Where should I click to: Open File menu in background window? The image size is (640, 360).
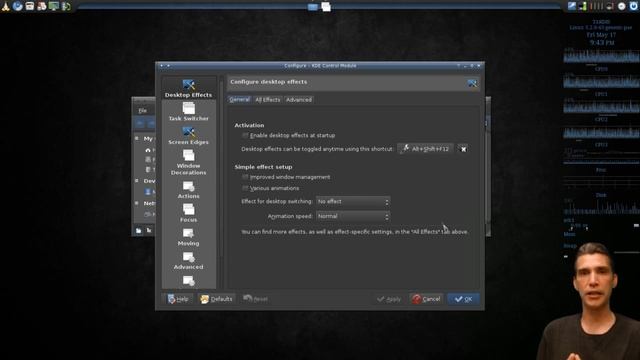pos(142,111)
